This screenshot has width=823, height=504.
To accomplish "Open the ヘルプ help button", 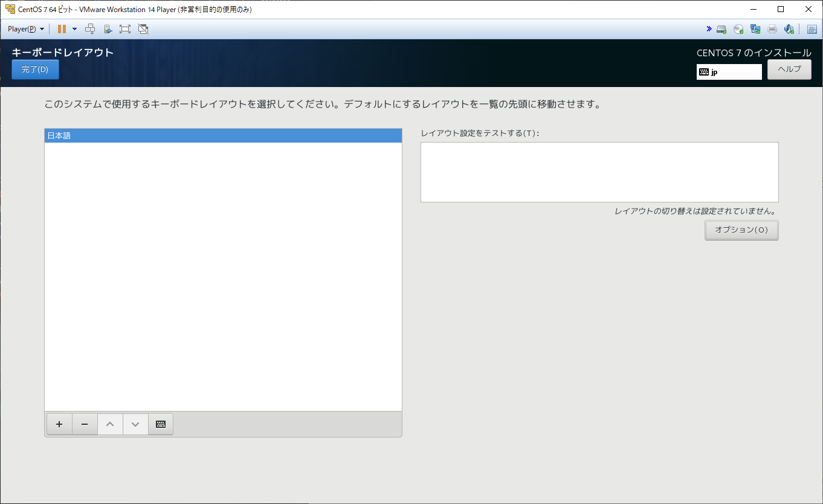I will point(789,69).
